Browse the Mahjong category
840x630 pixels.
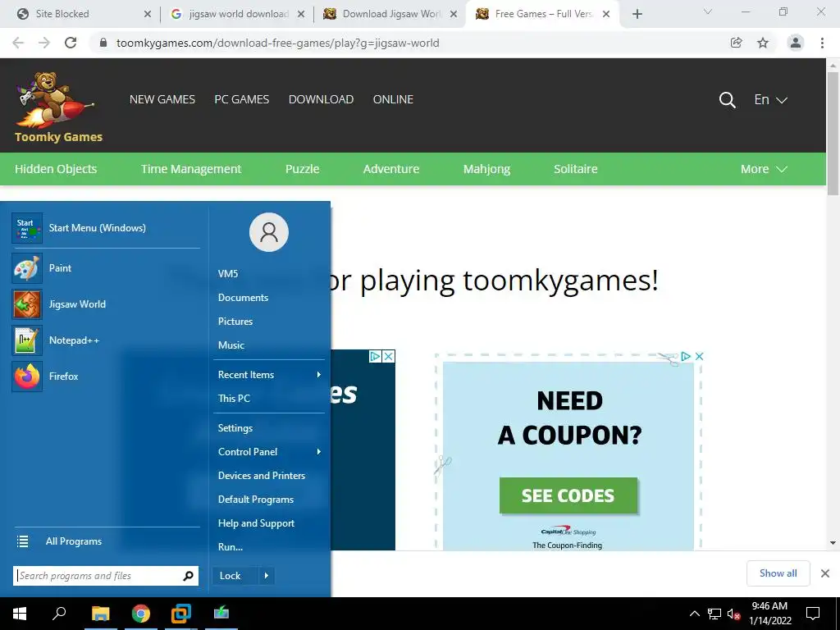point(486,169)
